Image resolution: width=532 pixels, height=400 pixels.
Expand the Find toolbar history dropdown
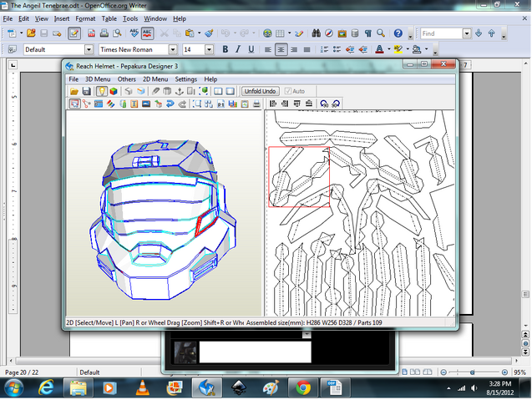point(467,33)
